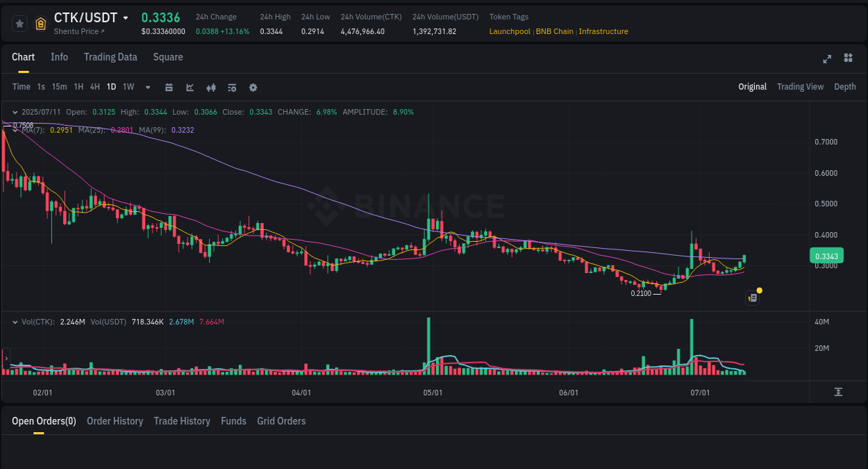Switch to the Trading Data tab
Viewport: 868px width, 469px height.
[110, 57]
